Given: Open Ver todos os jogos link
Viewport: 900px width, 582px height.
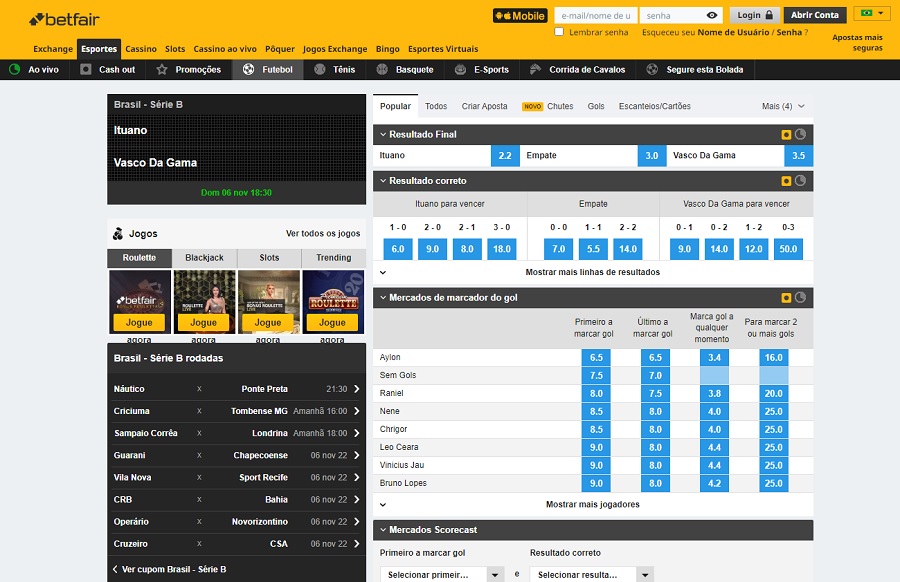Looking at the screenshot, I should [x=323, y=234].
